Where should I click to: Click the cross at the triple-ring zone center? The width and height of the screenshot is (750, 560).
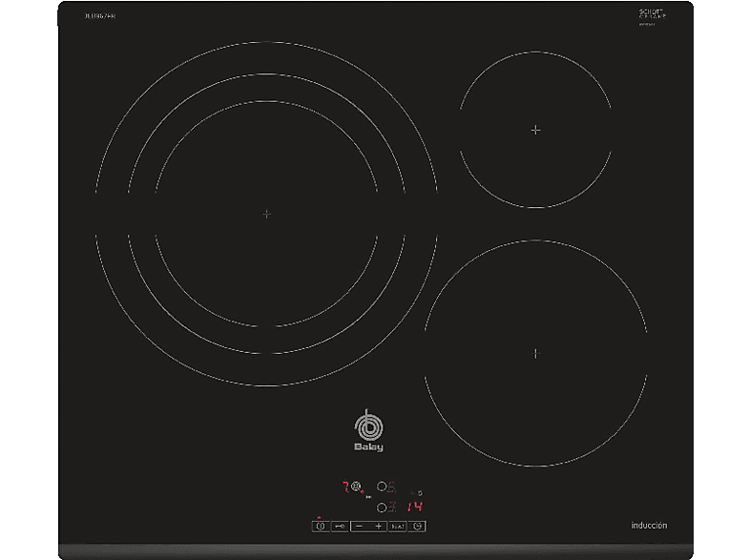click(267, 214)
